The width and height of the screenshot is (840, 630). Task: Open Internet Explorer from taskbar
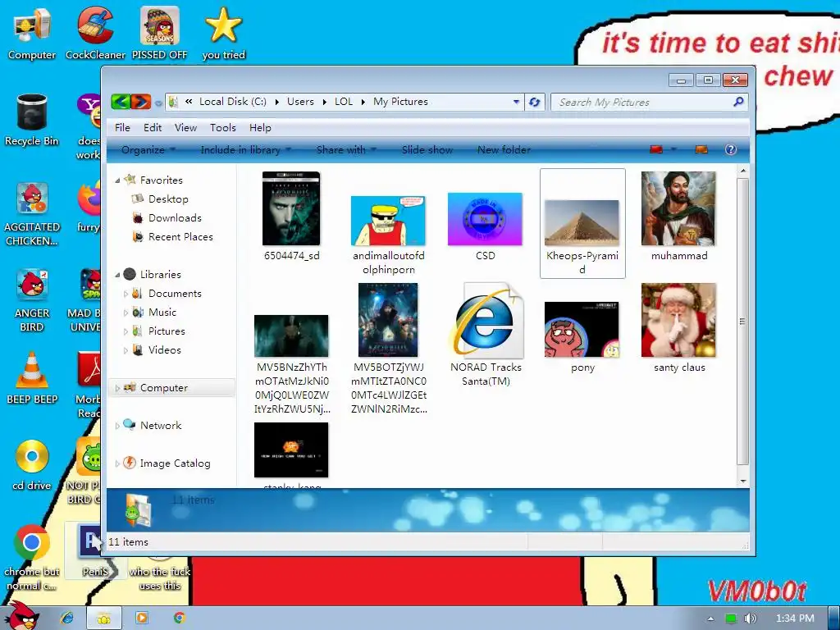pyautogui.click(x=67, y=618)
